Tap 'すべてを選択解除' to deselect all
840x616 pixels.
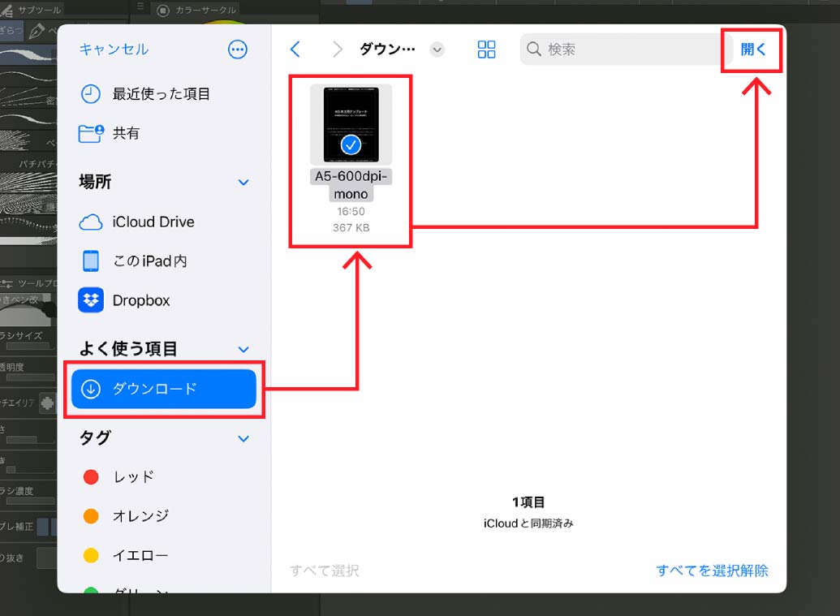click(712, 571)
